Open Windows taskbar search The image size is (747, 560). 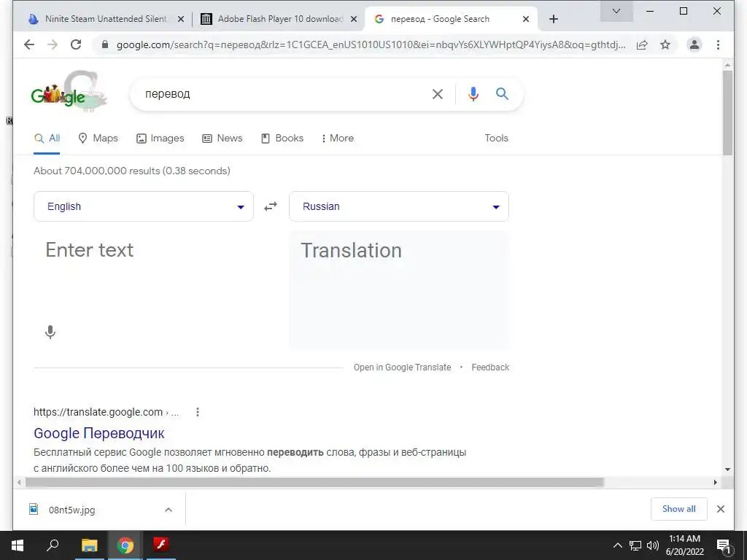pyautogui.click(x=53, y=545)
